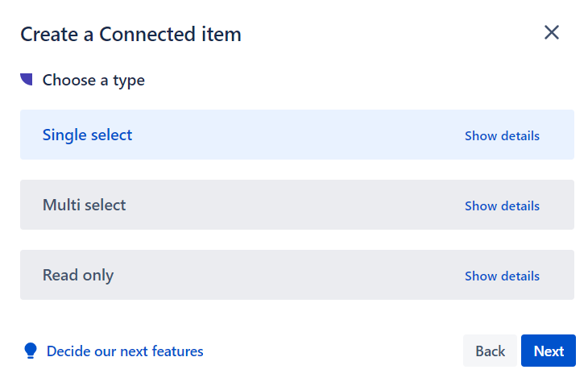This screenshot has height=382, width=588.
Task: Choose the Multi select type option
Action: [242, 205]
